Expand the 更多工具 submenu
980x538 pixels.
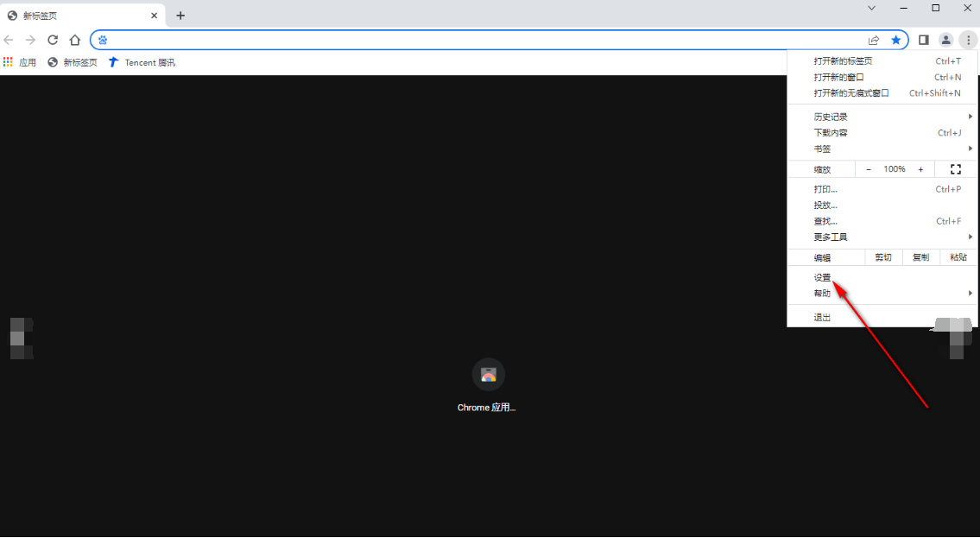pos(882,237)
